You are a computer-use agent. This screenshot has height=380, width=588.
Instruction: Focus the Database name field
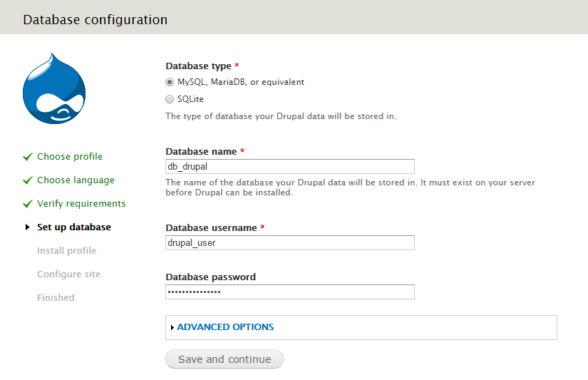point(289,166)
